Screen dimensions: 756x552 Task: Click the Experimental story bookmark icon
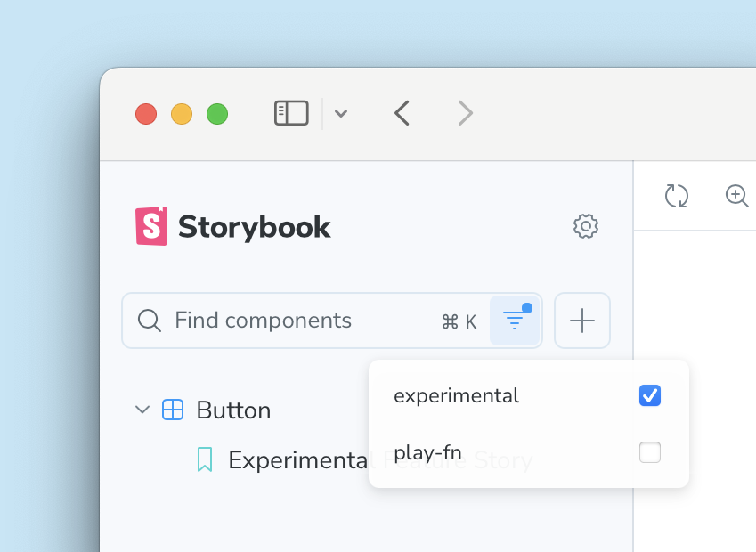[x=205, y=460]
